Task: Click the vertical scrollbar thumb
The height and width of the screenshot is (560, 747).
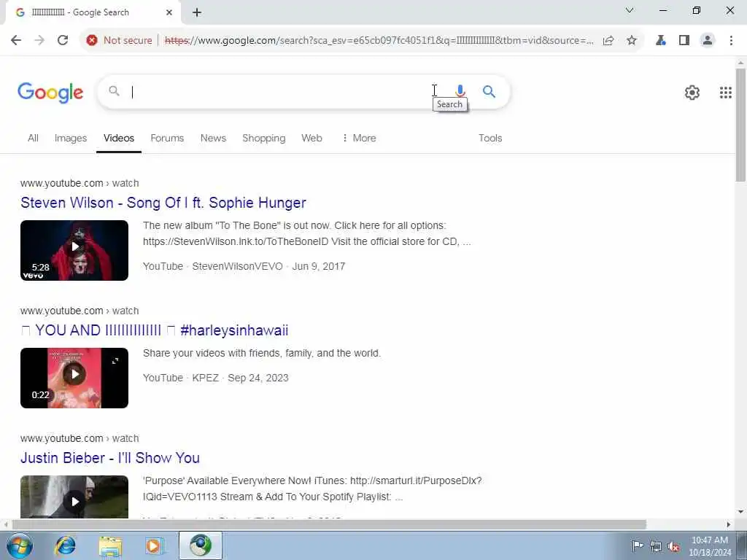Action: click(740, 125)
